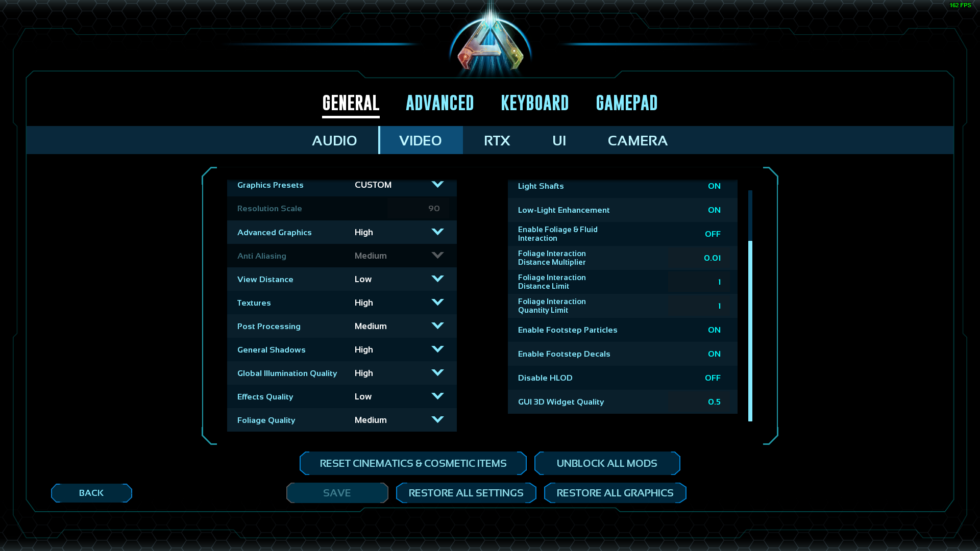Click the Foliage Quality chevron icon
The height and width of the screenshot is (551, 980).
437,420
